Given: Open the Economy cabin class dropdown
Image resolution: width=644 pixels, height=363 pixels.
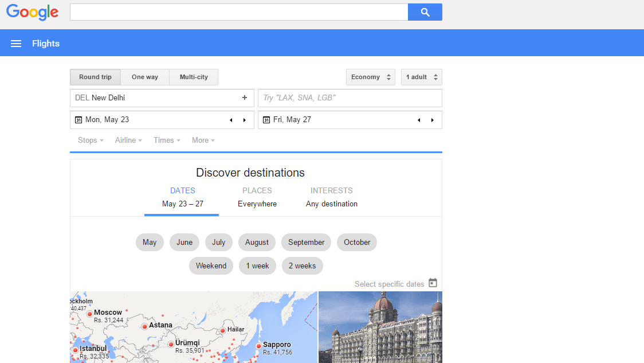Looking at the screenshot, I should point(371,77).
